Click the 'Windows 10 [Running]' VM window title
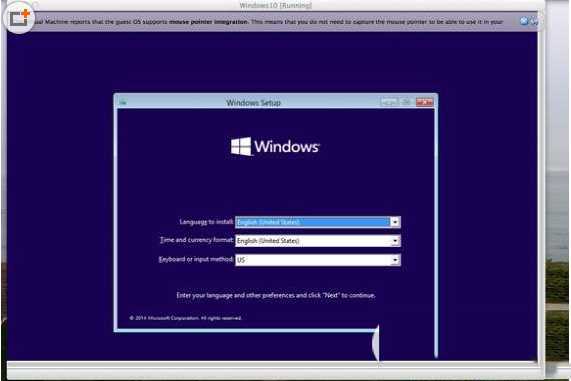This screenshot has height=381, width=571. tap(276, 5)
